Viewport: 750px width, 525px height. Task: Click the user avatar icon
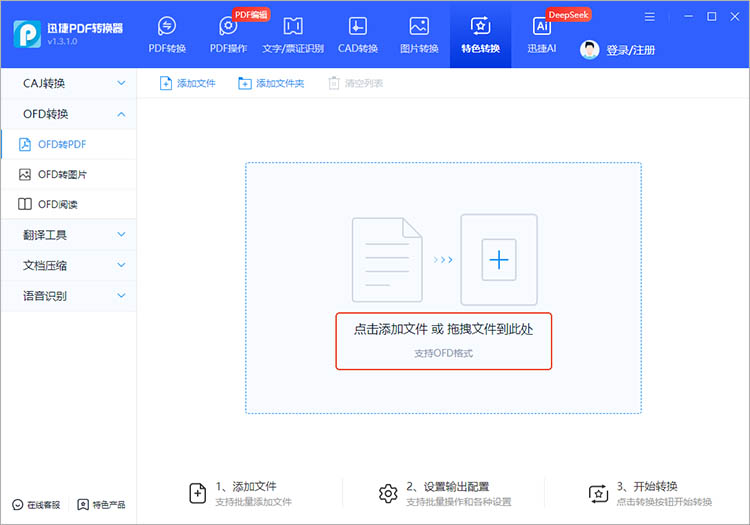(589, 49)
